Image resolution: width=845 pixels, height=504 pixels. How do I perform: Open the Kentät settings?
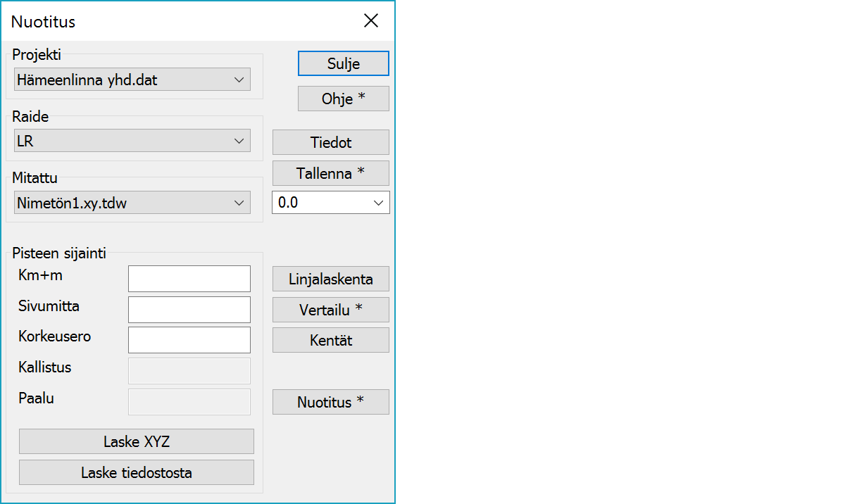pyautogui.click(x=330, y=340)
